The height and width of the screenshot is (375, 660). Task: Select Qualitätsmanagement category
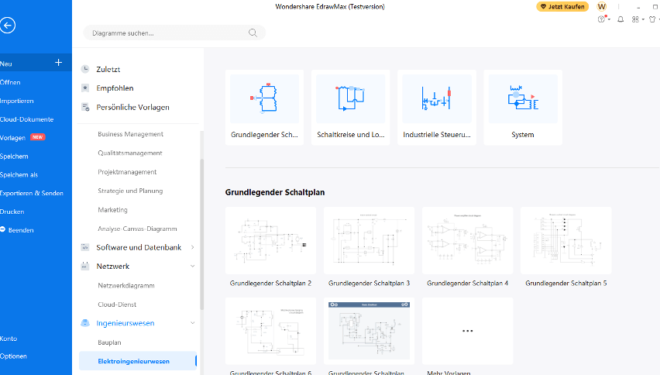coord(130,153)
